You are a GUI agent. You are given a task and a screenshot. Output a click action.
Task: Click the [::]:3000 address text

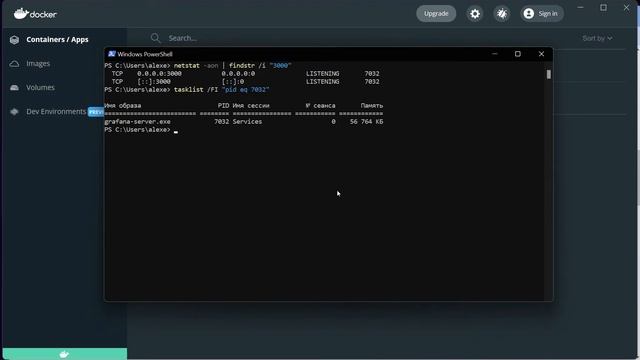(x=154, y=82)
